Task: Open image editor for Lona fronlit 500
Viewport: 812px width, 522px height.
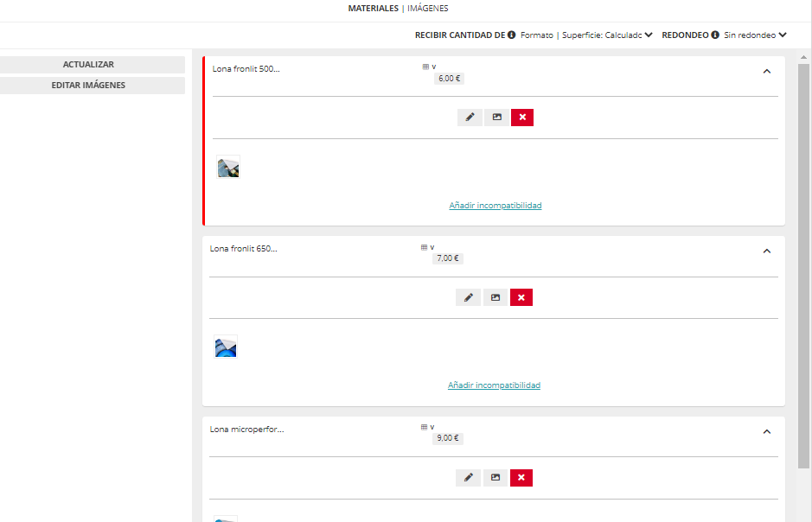Action: coord(496,118)
